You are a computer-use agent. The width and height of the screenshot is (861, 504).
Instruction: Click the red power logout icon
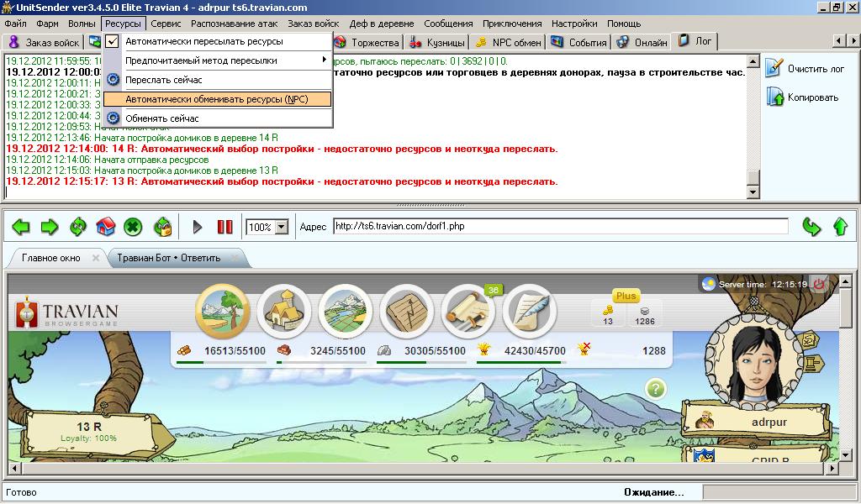819,284
